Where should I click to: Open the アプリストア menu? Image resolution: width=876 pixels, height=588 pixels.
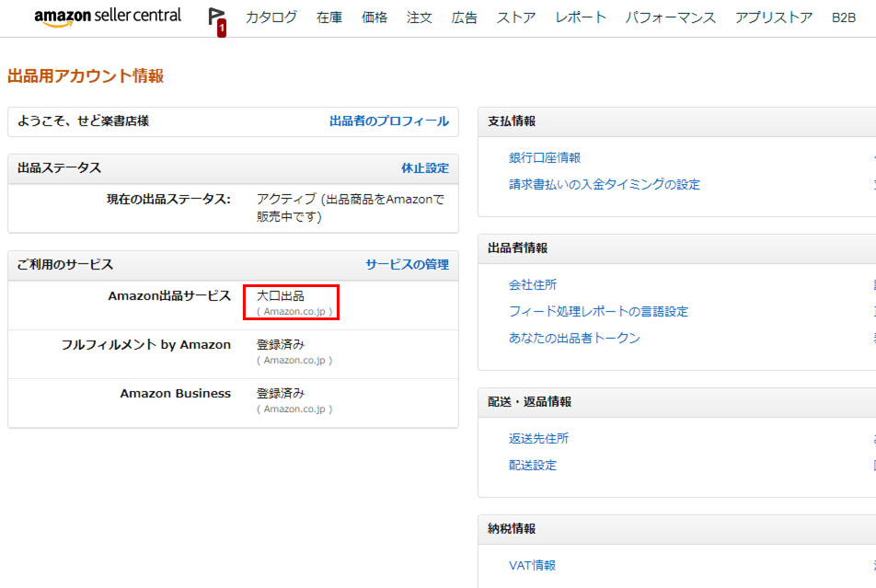coord(774,17)
